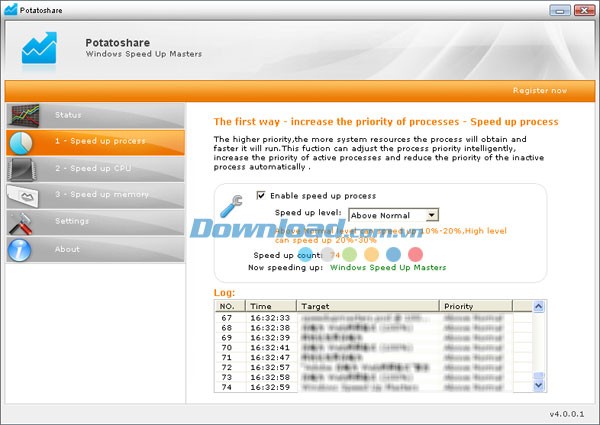Screen dimensions: 600x425
Task: Click the version text v4.0.0.1
Action: [x=567, y=414]
